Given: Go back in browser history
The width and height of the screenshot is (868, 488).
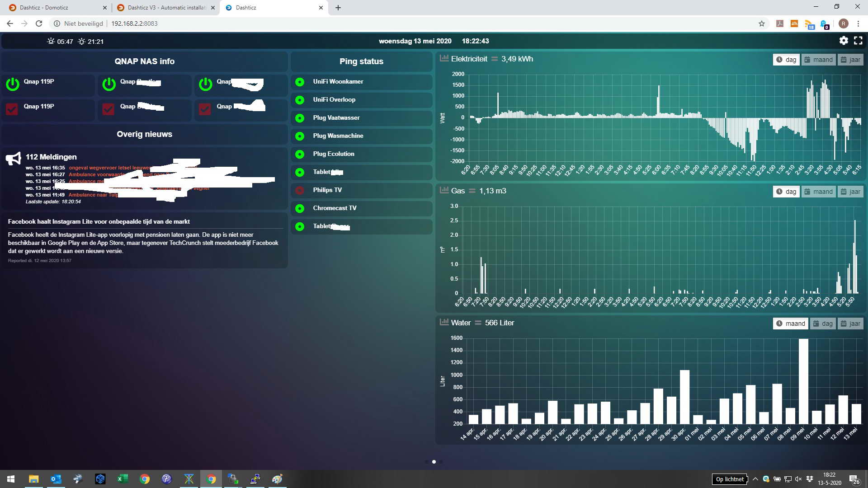Looking at the screenshot, I should coord(10,23).
